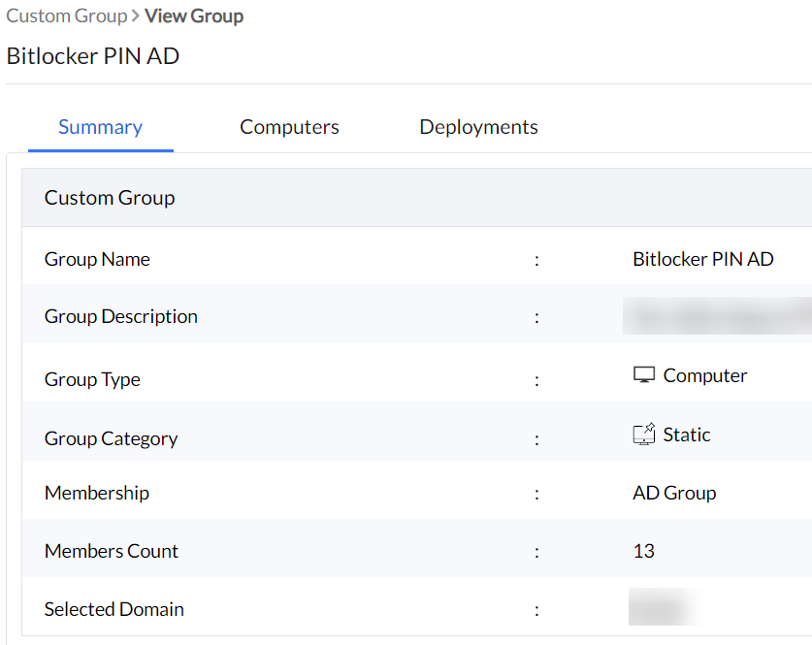Click the blurred Group Description value
This screenshot has width=812, height=645.
click(716, 316)
